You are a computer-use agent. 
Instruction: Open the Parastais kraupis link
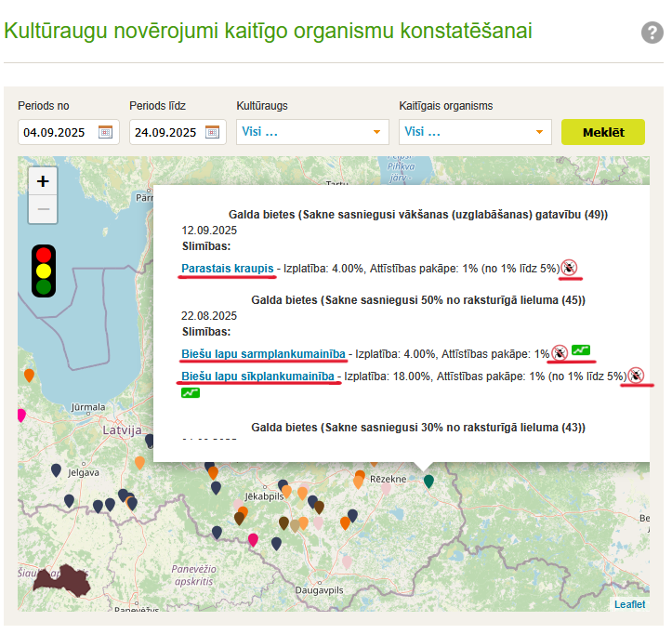pos(228,268)
